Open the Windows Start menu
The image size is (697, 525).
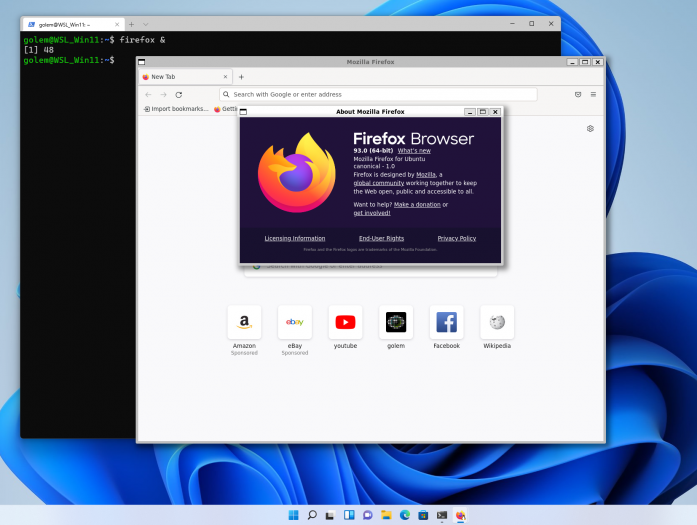(x=293, y=515)
